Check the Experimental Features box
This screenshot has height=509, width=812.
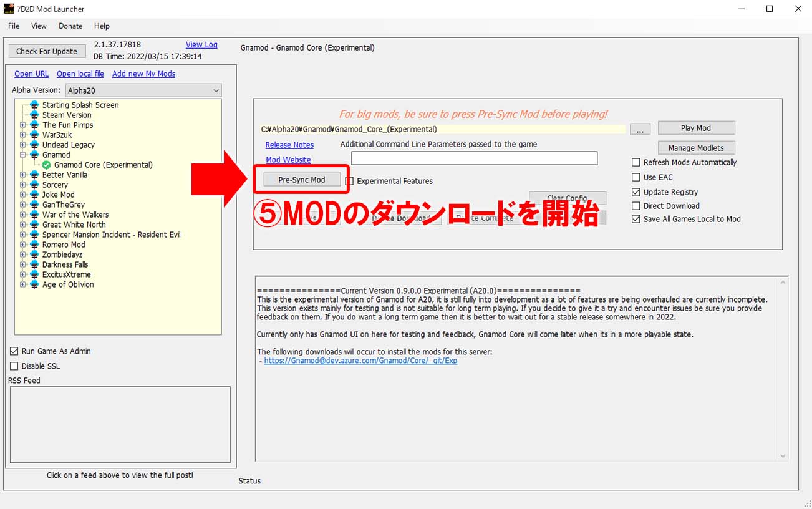350,181
